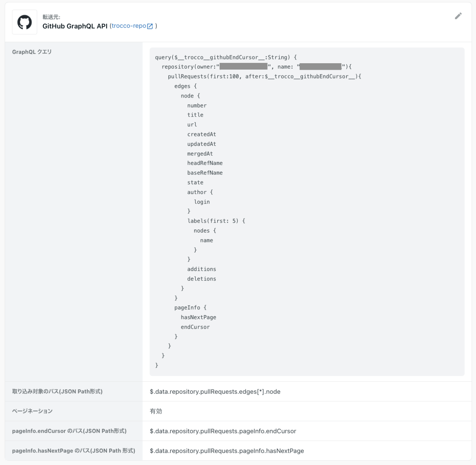Click the 'author {' line
Screen dimensions: 476x465
pyautogui.click(x=200, y=192)
